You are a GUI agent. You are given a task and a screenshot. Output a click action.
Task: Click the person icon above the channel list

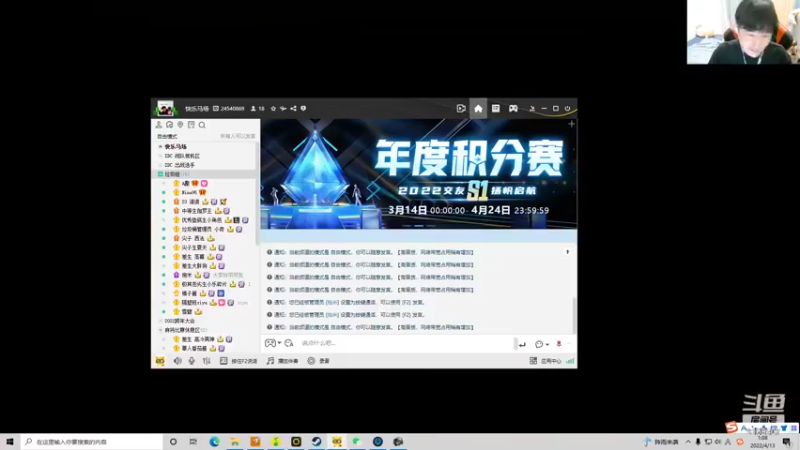(x=159, y=125)
